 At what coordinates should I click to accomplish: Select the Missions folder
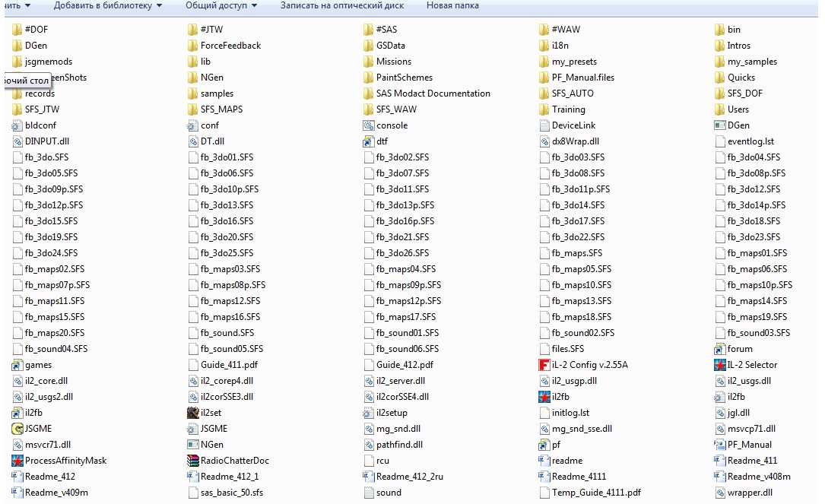pyautogui.click(x=387, y=62)
